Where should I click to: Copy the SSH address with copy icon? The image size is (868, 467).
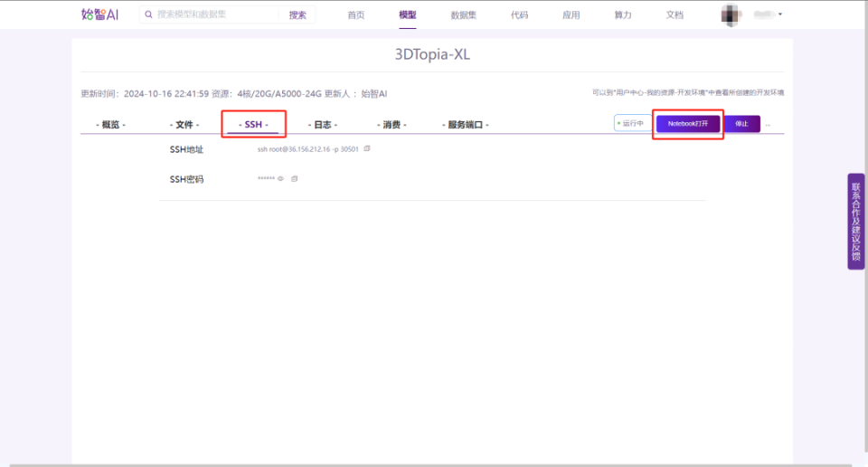click(367, 148)
